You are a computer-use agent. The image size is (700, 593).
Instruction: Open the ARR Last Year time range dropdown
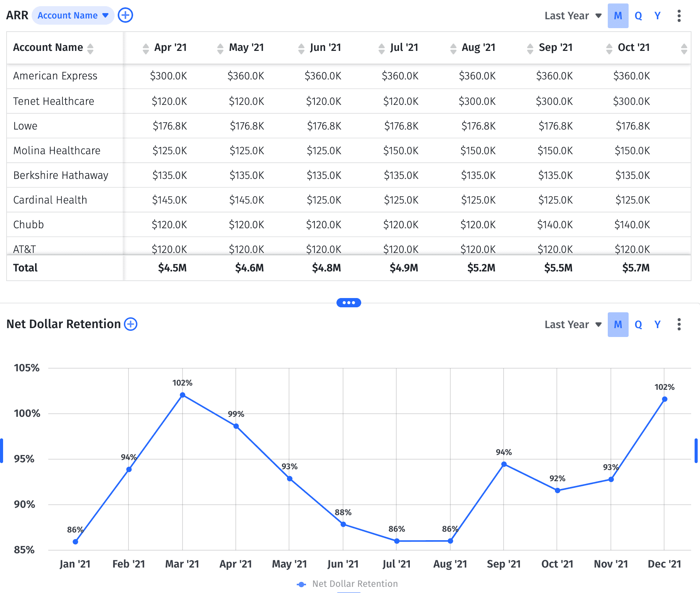click(x=573, y=16)
